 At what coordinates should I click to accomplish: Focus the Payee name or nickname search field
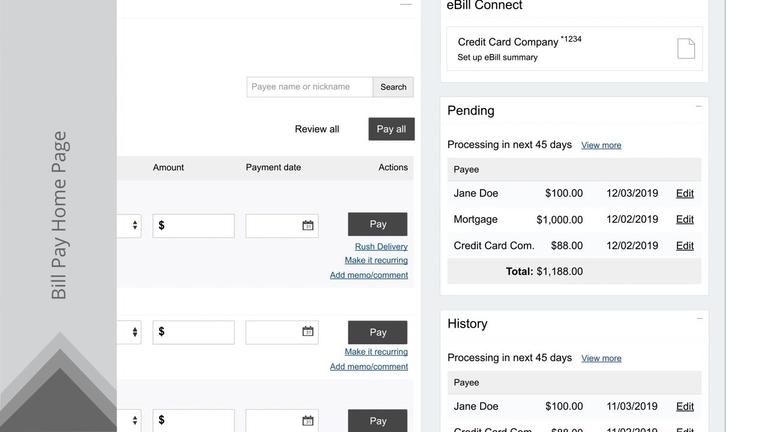pos(310,87)
